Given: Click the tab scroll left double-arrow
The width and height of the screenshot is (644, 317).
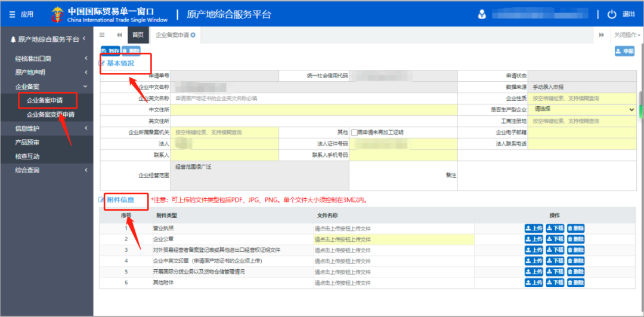Looking at the screenshot, I should 119,35.
